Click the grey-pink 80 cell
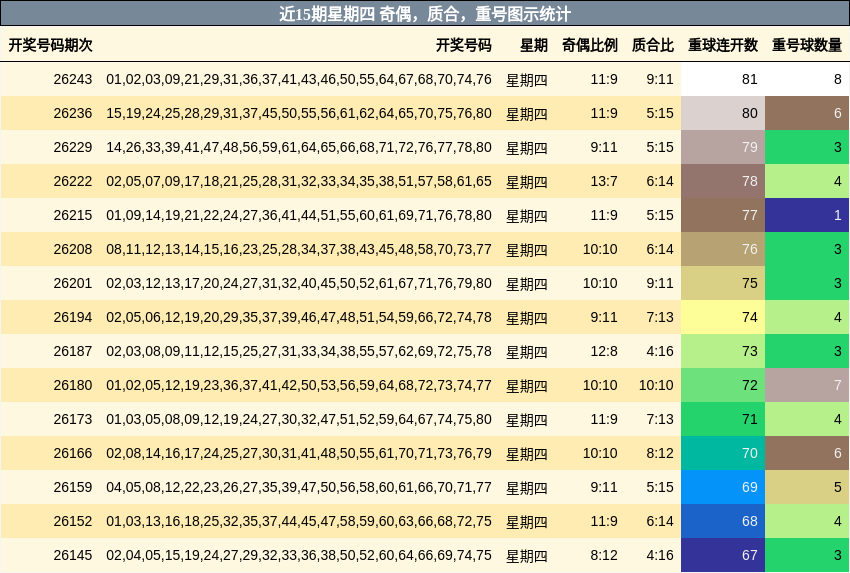850x573 pixels. pos(723,113)
